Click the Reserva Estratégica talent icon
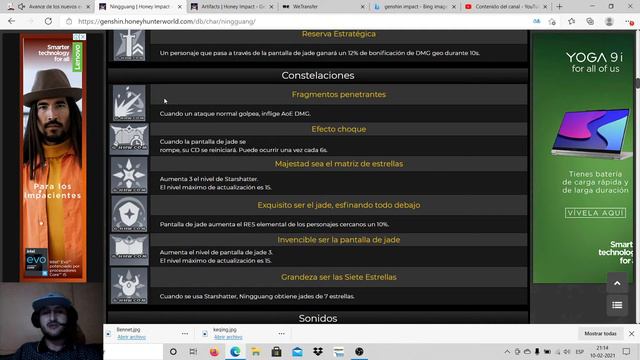The height and width of the screenshot is (360, 640). [x=129, y=45]
